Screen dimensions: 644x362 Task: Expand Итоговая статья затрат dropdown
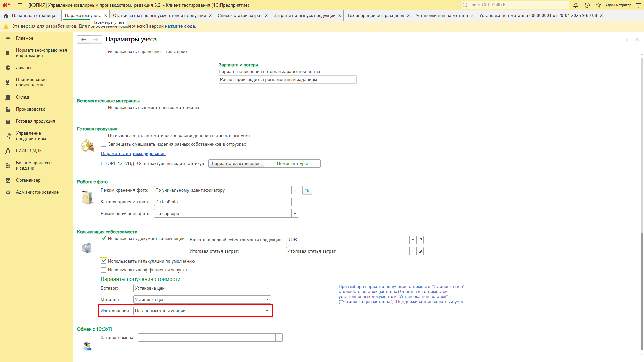pyautogui.click(x=413, y=251)
